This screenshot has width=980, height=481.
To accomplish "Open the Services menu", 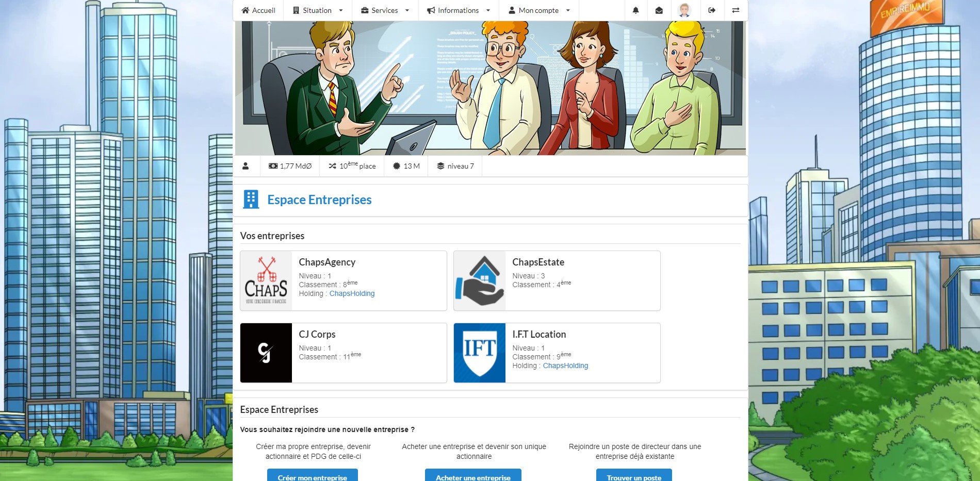I will 385,10.
